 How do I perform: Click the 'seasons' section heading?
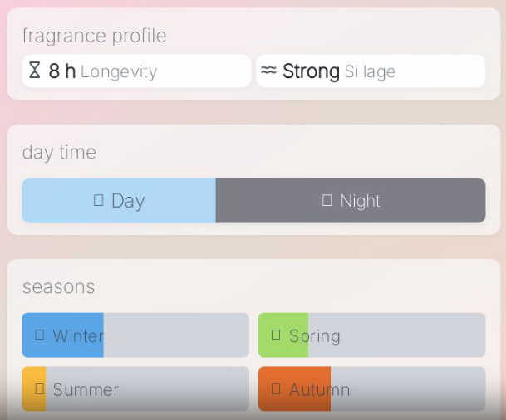click(58, 287)
